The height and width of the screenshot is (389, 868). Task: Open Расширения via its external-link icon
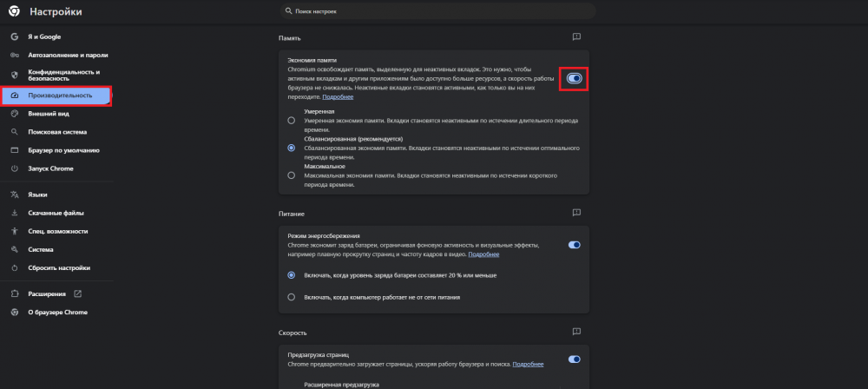(77, 293)
